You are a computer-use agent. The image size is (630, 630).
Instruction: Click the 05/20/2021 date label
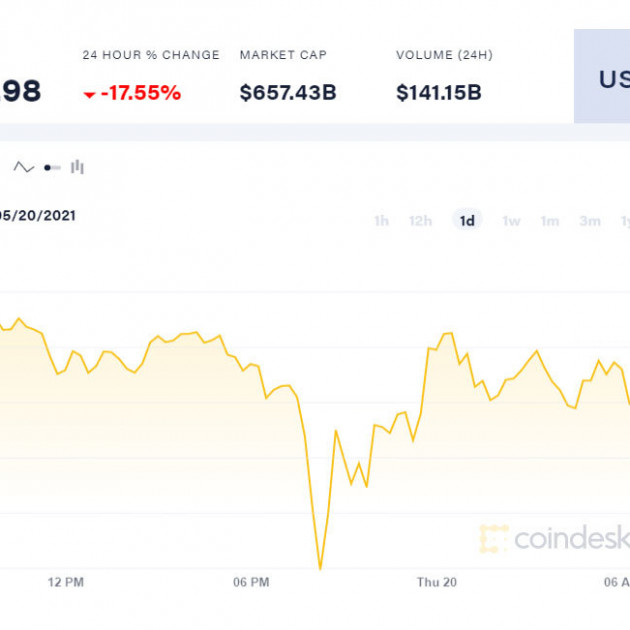coord(38,215)
